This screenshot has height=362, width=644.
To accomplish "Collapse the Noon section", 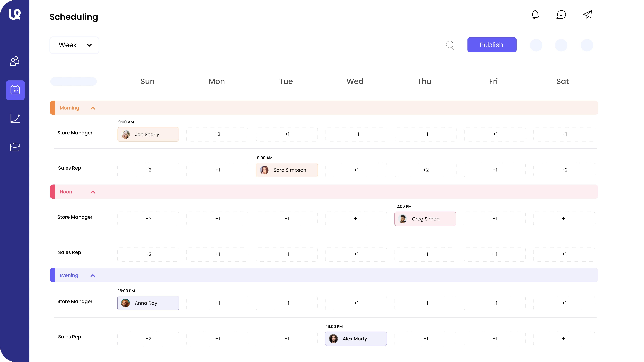I will (93, 192).
